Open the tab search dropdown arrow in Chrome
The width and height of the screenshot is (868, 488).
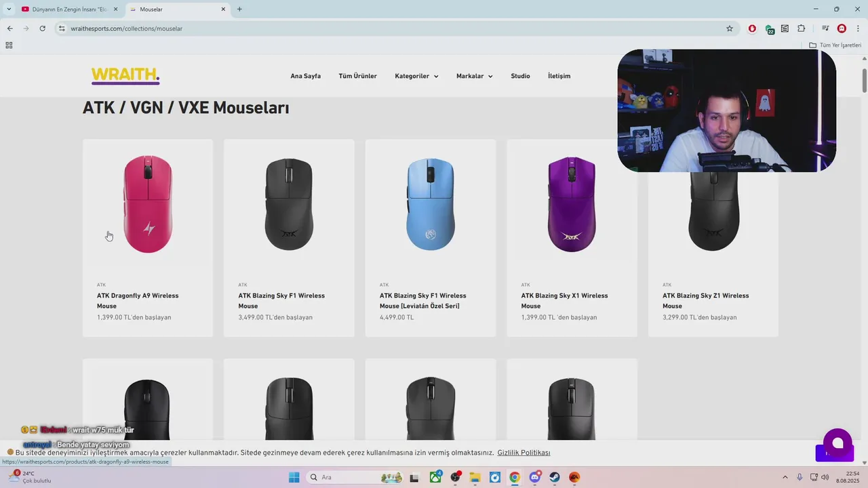pos(8,9)
